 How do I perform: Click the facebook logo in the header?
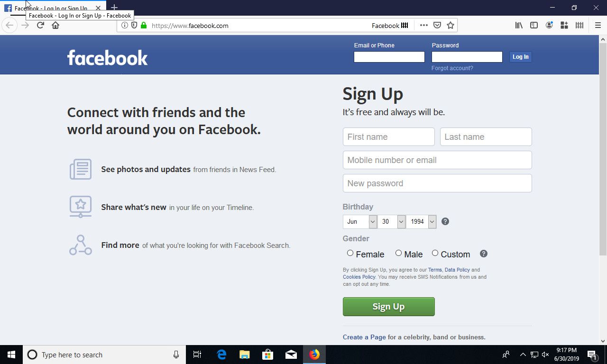tap(107, 58)
